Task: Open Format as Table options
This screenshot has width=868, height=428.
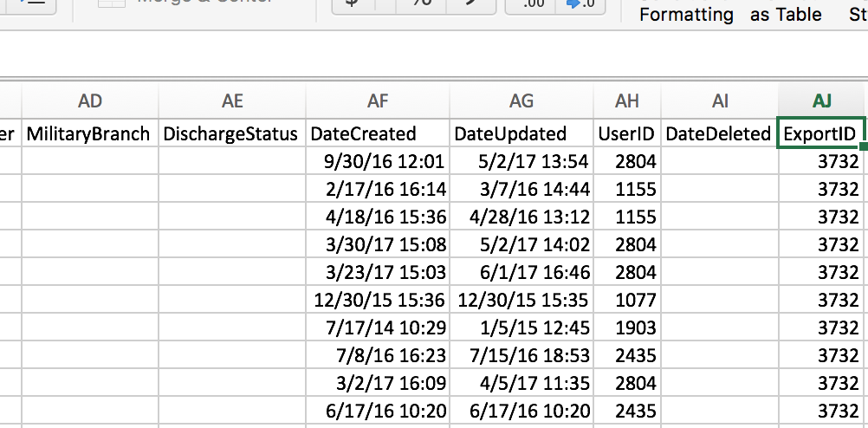Action: point(786,14)
